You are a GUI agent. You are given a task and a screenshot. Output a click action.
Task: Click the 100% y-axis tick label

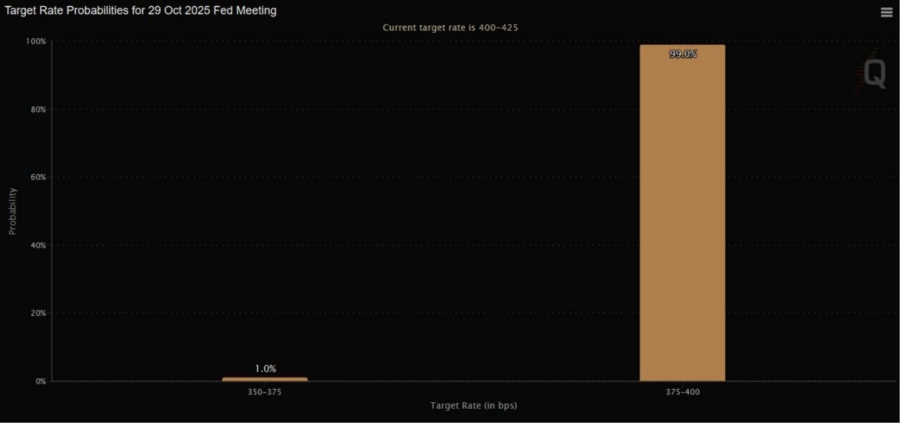(x=36, y=41)
